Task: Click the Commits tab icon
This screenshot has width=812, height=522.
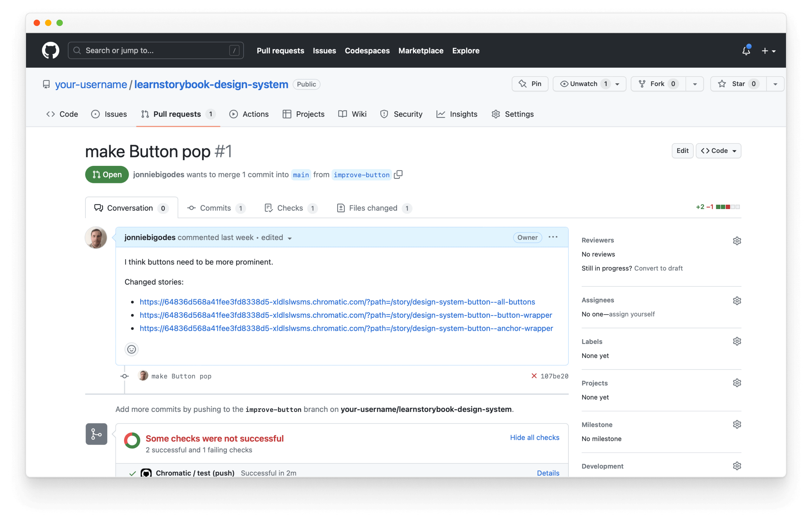Action: point(192,208)
